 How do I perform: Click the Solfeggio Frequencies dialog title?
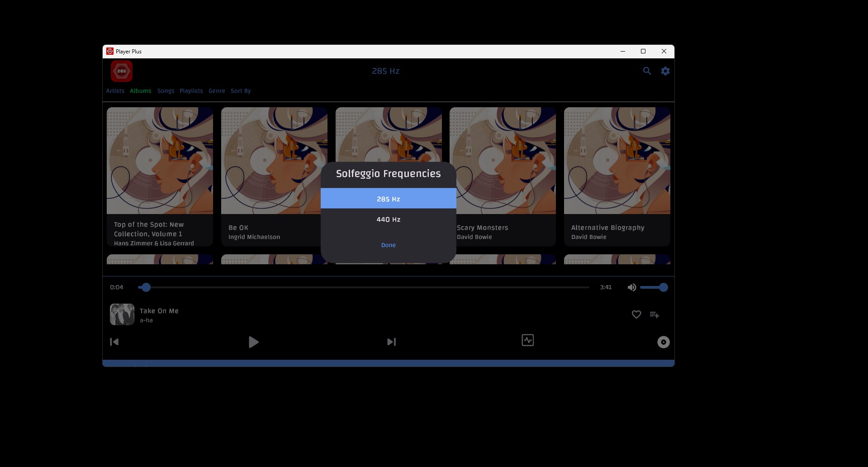pyautogui.click(x=389, y=174)
